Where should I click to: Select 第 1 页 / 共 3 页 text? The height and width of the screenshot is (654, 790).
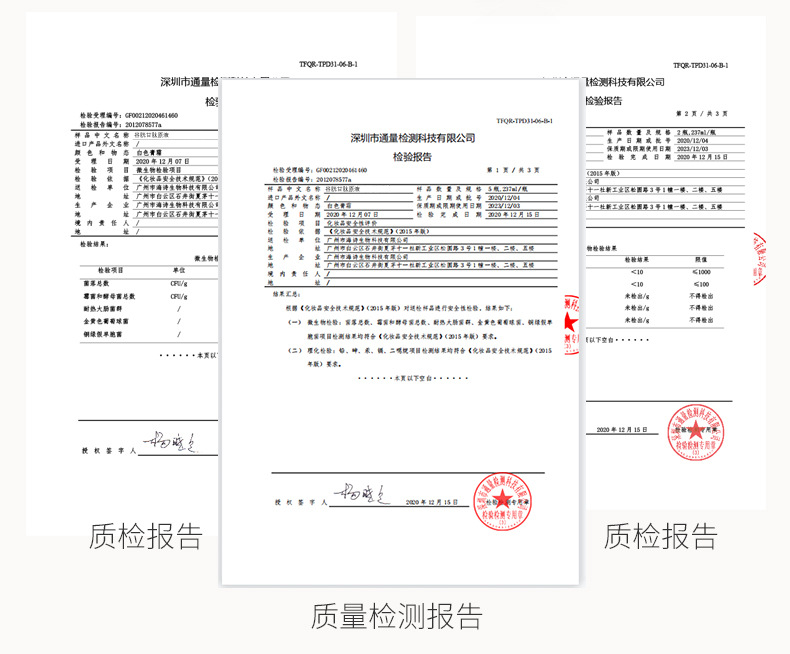(x=513, y=170)
